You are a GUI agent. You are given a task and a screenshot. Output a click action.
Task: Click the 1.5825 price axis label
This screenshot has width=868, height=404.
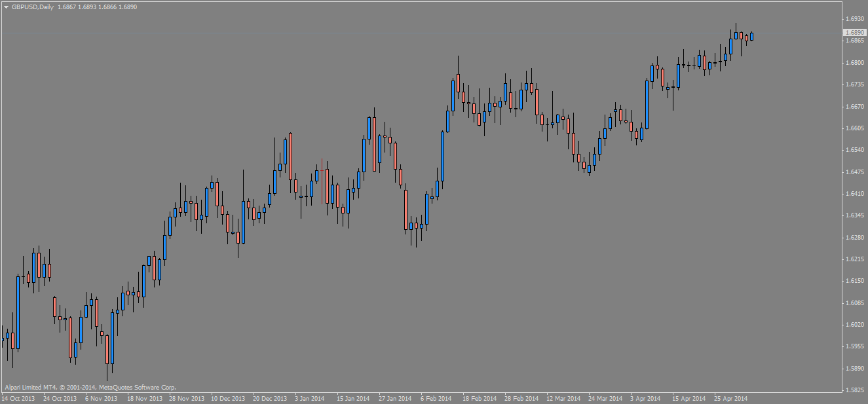click(x=854, y=390)
